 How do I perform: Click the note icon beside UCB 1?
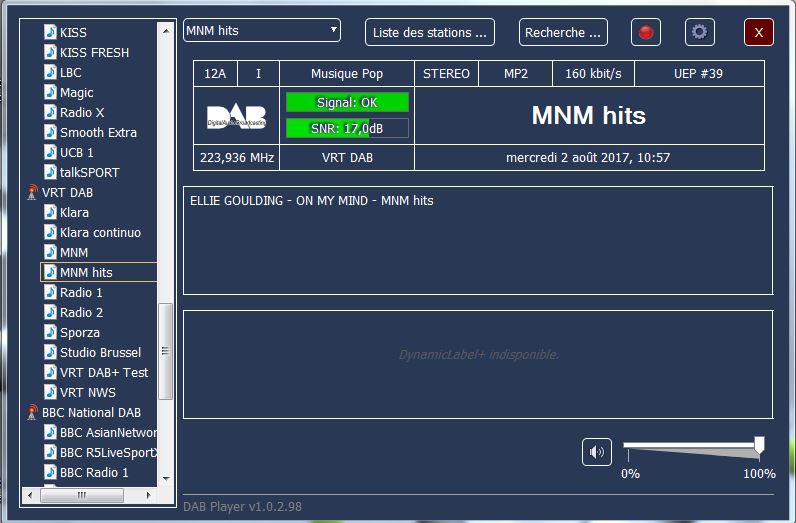point(50,152)
